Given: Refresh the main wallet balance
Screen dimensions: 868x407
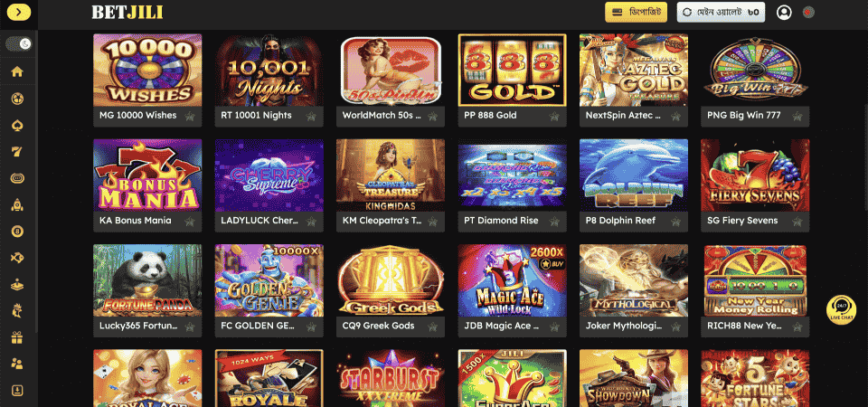Looking at the screenshot, I should tap(687, 12).
